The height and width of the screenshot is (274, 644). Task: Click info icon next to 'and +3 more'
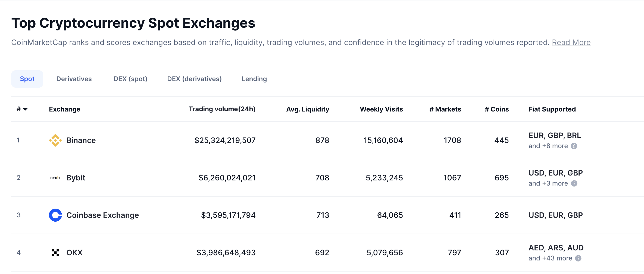[x=574, y=183]
